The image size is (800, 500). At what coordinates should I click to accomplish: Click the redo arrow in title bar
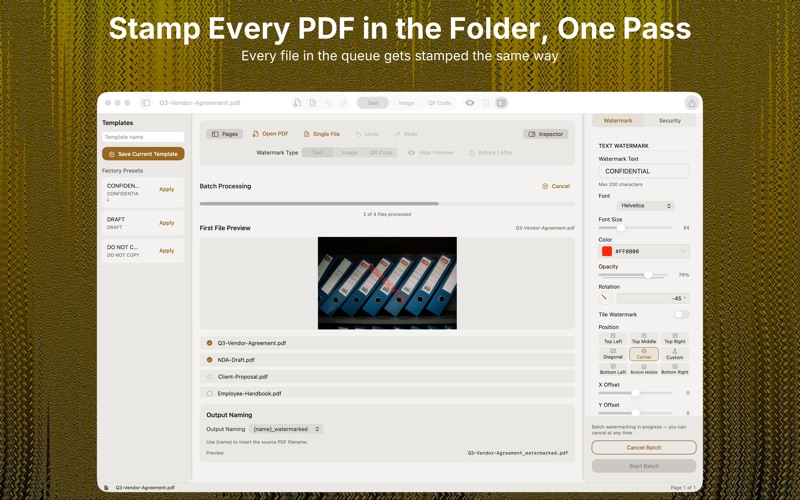pyautogui.click(x=343, y=103)
